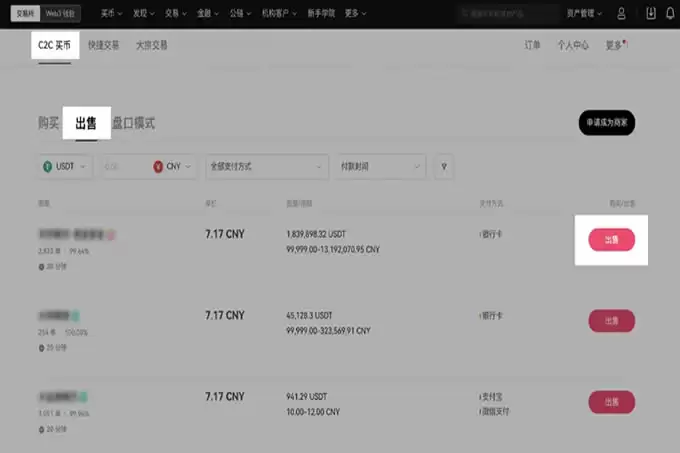The height and width of the screenshot is (453, 680).
Task: Expand the 交易 top menu
Action: tap(176, 13)
